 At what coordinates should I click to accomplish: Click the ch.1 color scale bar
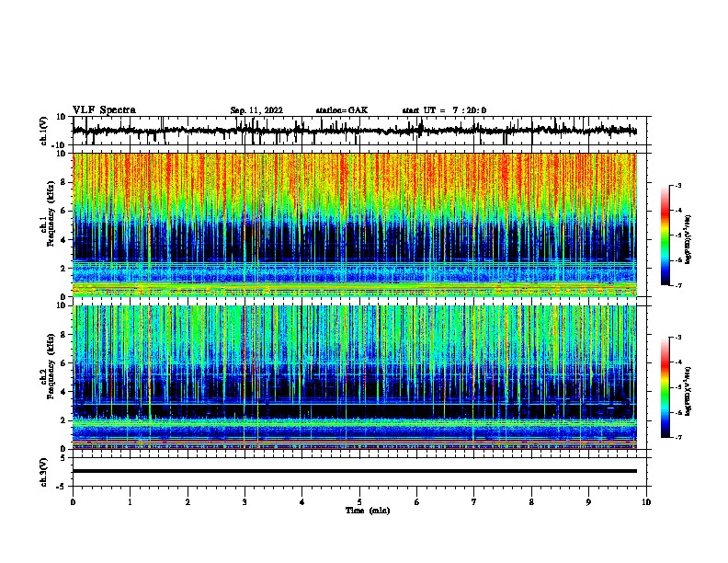click(665, 236)
